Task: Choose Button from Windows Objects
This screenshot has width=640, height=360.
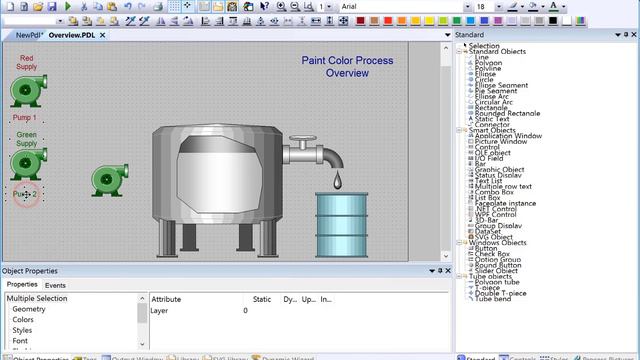Action: [x=486, y=248]
